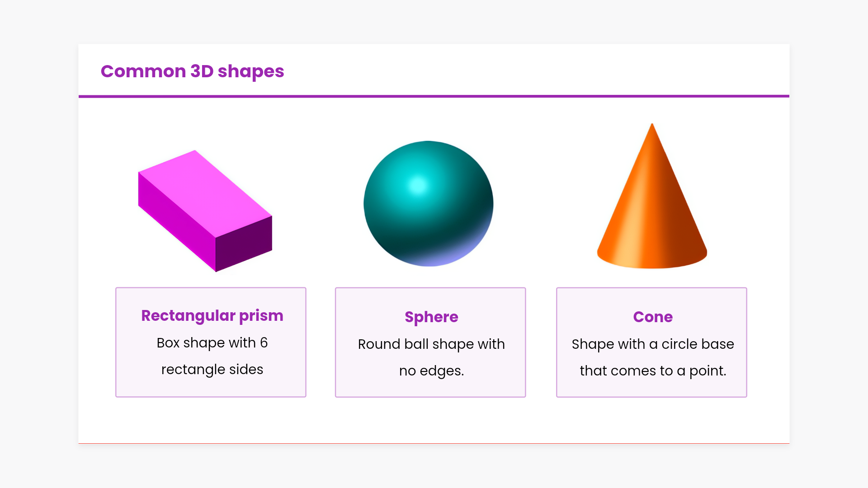
Task: Click the pointed tip of the cone
Action: [x=652, y=126]
